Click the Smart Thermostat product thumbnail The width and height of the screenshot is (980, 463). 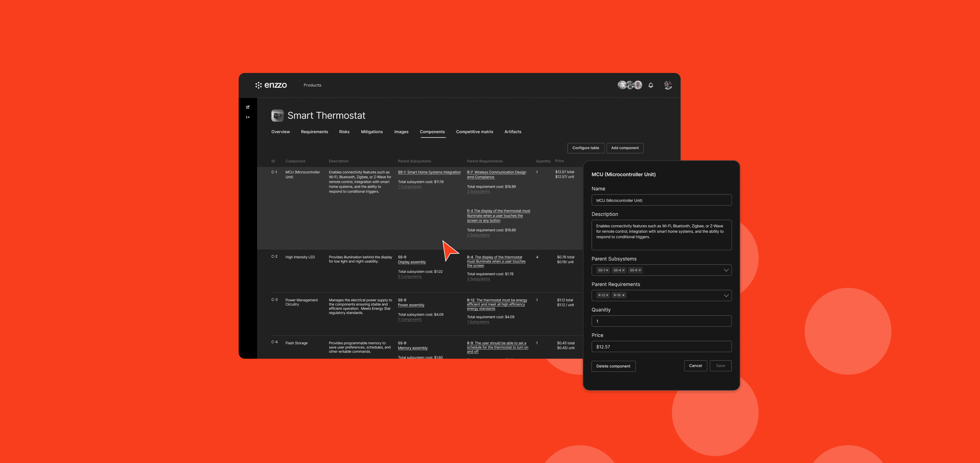[277, 115]
